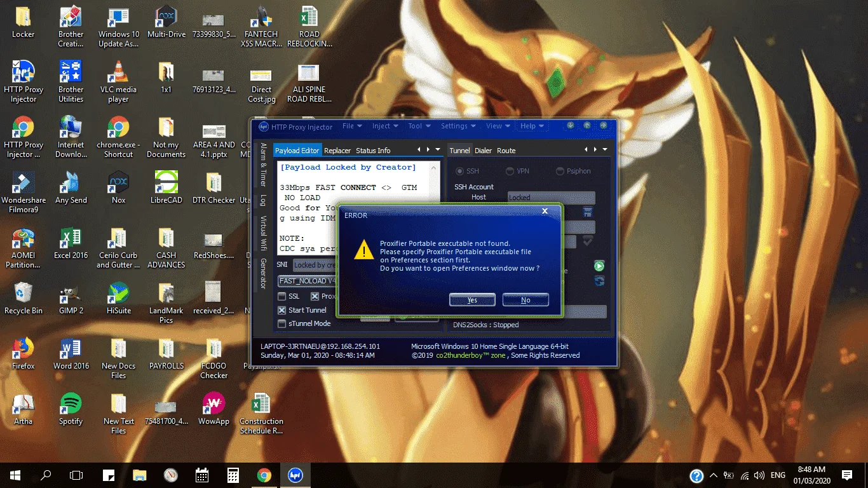Open Recycle Bin on desktop
Viewport: 868px width, 488px height.
tap(24, 298)
